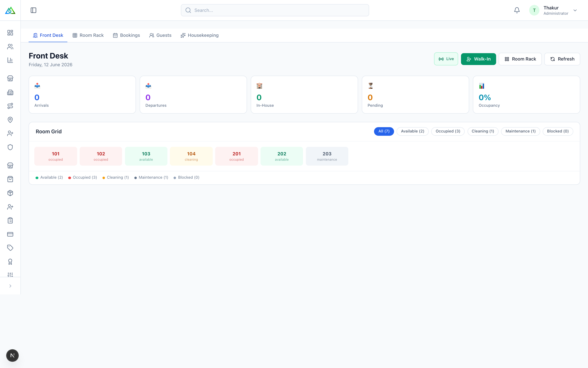Viewport: 588px width, 368px height.
Task: Open room 202 available tile
Action: (282, 156)
